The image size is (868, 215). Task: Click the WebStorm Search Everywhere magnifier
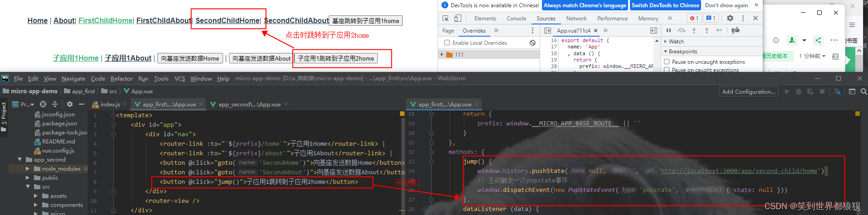click(x=863, y=91)
